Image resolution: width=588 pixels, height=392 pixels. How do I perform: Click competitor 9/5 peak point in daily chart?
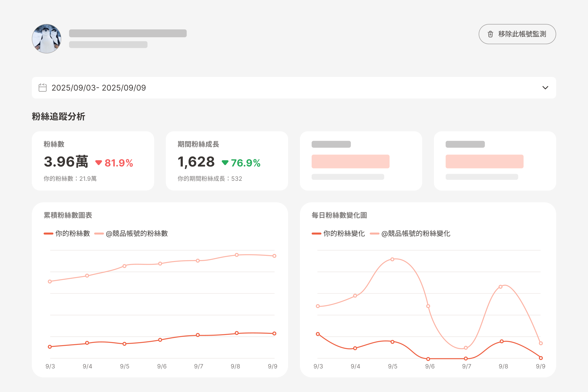pos(392,259)
